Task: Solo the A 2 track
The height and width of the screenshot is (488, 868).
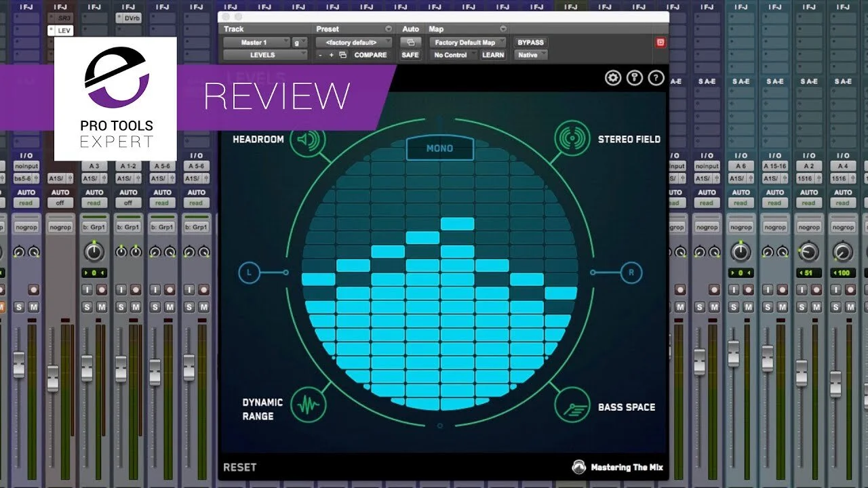Action: (802, 307)
